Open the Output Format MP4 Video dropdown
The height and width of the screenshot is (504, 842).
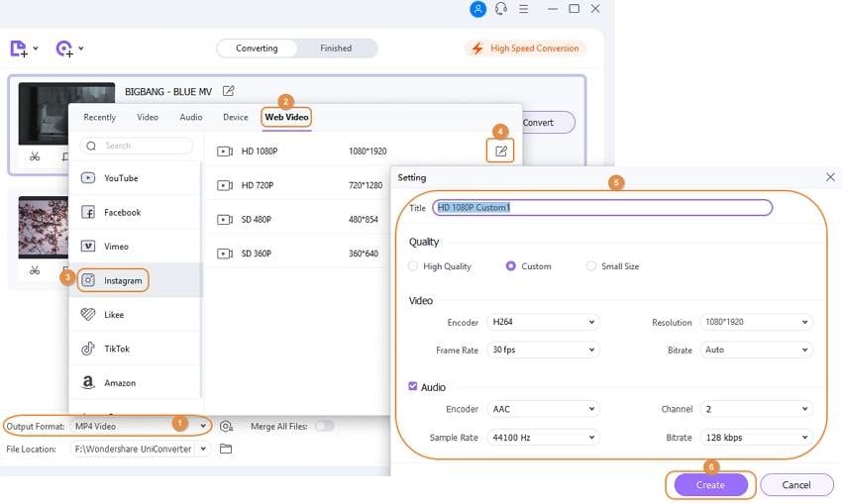click(141, 426)
